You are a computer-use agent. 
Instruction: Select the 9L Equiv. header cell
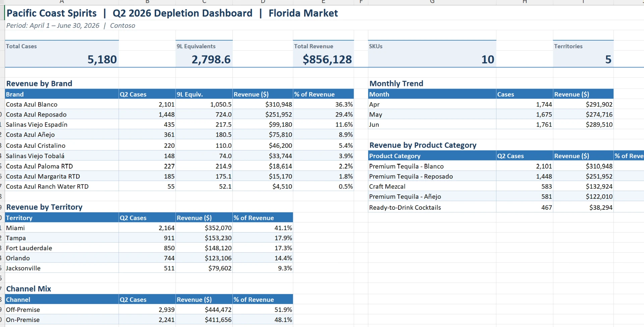click(204, 94)
